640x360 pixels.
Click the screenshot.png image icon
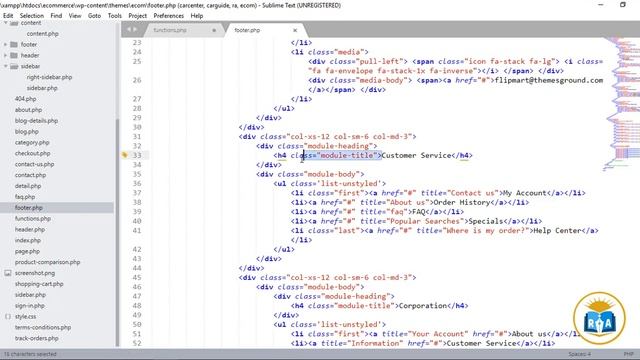point(8,273)
